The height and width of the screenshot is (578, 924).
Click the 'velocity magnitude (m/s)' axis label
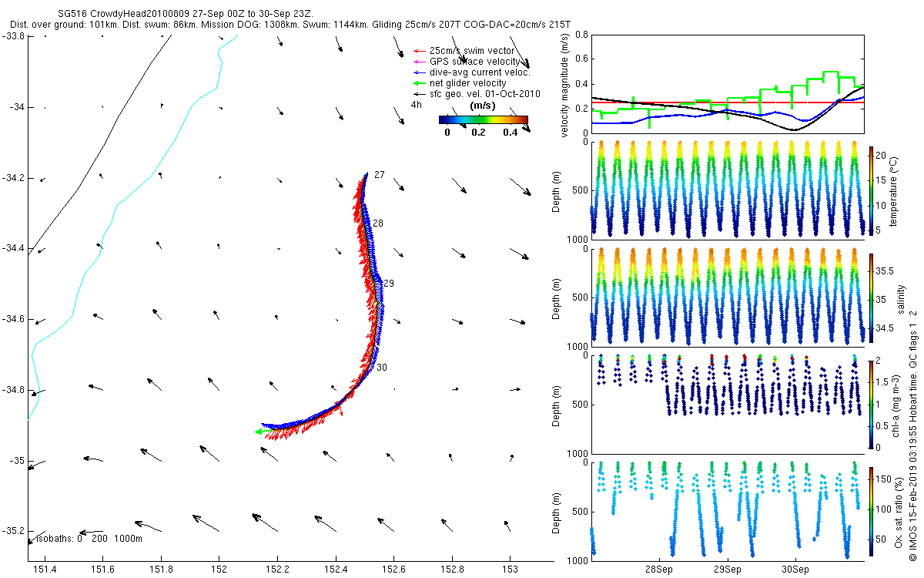(x=565, y=84)
